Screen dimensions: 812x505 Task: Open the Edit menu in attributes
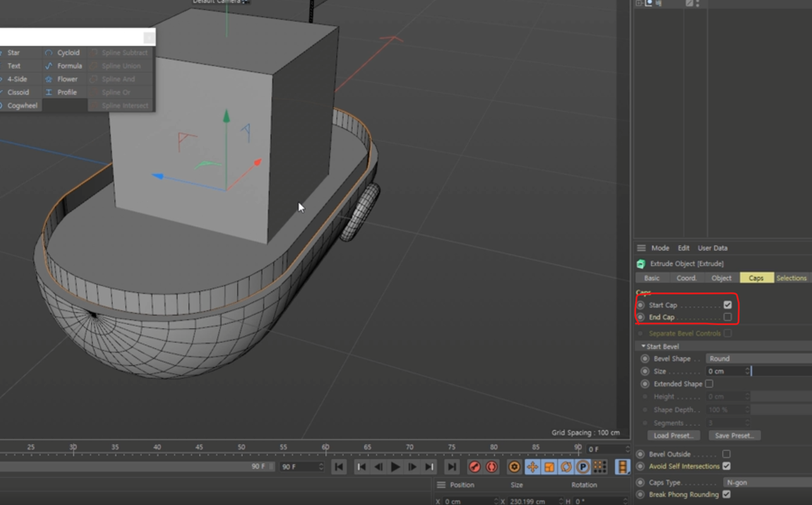pos(684,248)
